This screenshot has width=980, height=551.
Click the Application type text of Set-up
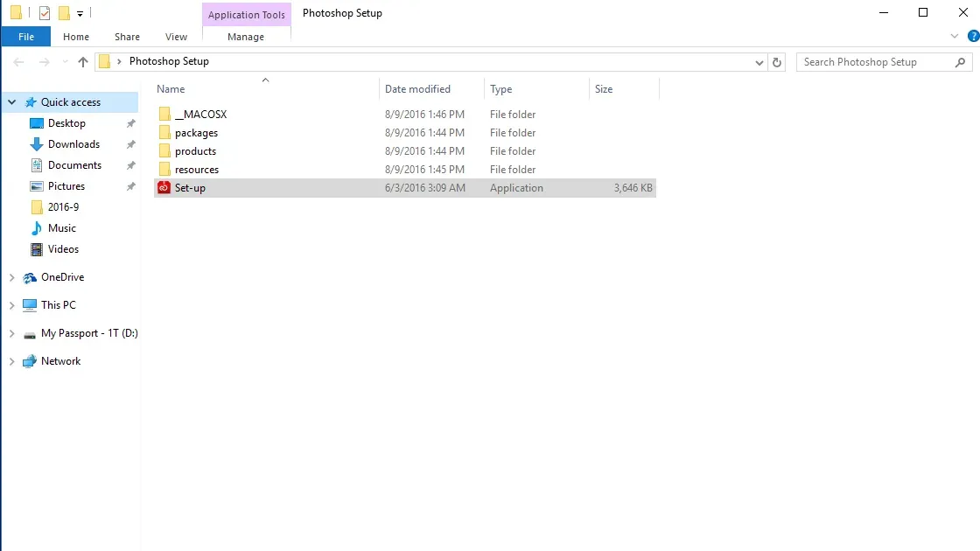(516, 187)
